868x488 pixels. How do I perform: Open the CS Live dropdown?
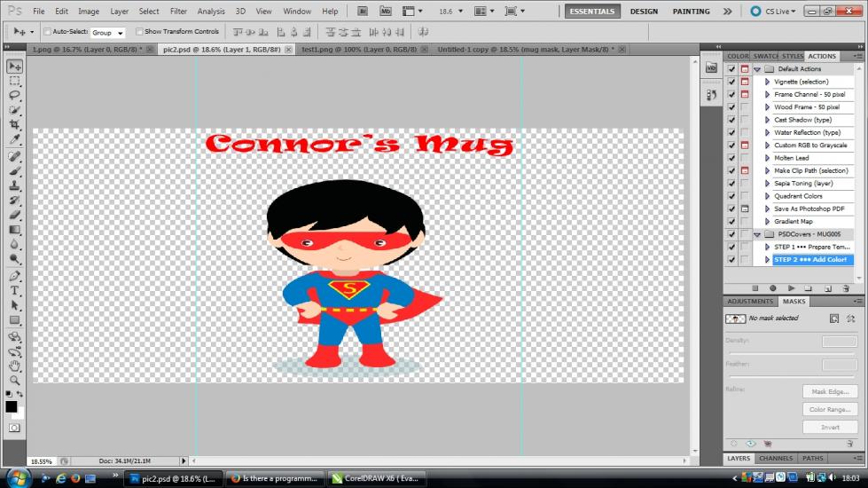click(x=774, y=11)
